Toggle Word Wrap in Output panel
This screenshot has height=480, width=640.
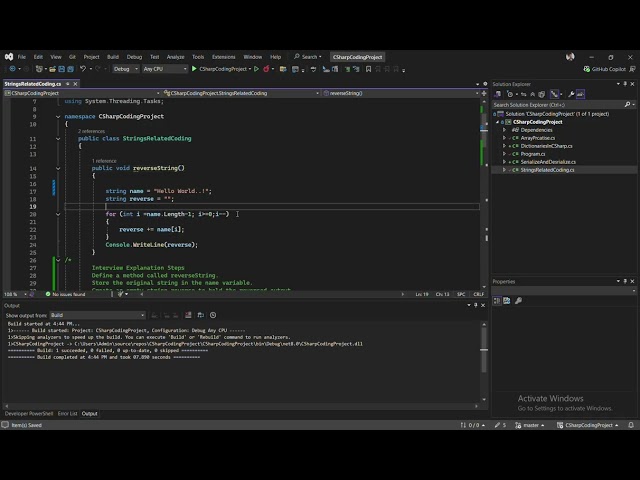click(200, 315)
